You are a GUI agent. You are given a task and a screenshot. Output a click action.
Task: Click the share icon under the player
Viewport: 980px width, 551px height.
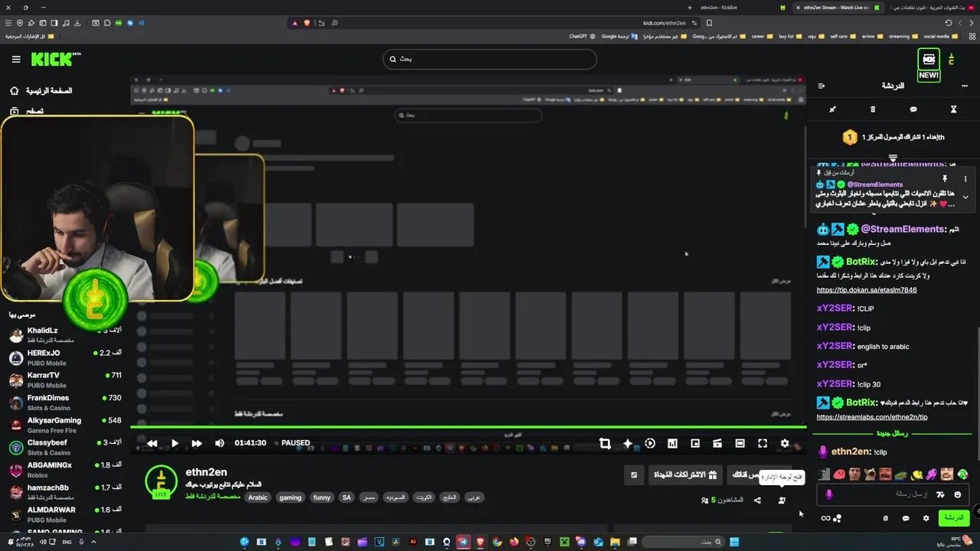757,500
